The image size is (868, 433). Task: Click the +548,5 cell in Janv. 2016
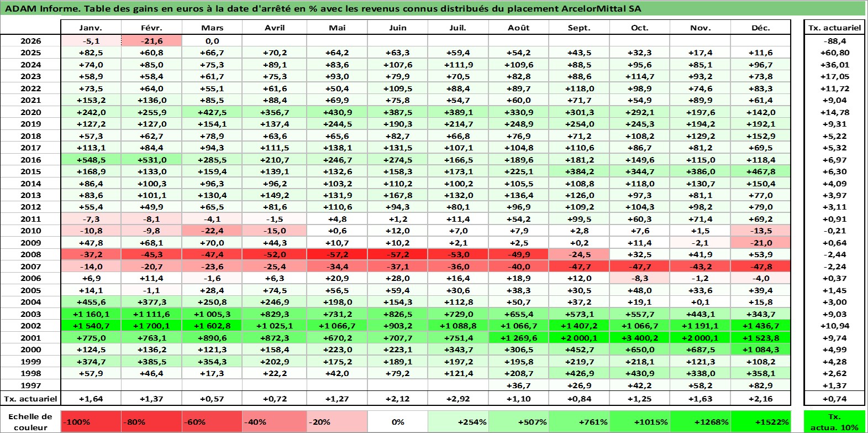tap(91, 160)
